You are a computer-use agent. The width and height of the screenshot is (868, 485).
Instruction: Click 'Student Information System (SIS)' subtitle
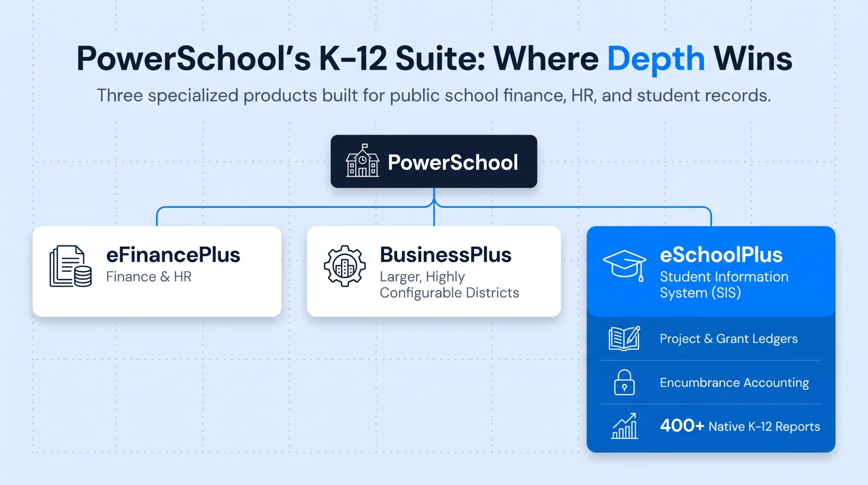pyautogui.click(x=724, y=285)
